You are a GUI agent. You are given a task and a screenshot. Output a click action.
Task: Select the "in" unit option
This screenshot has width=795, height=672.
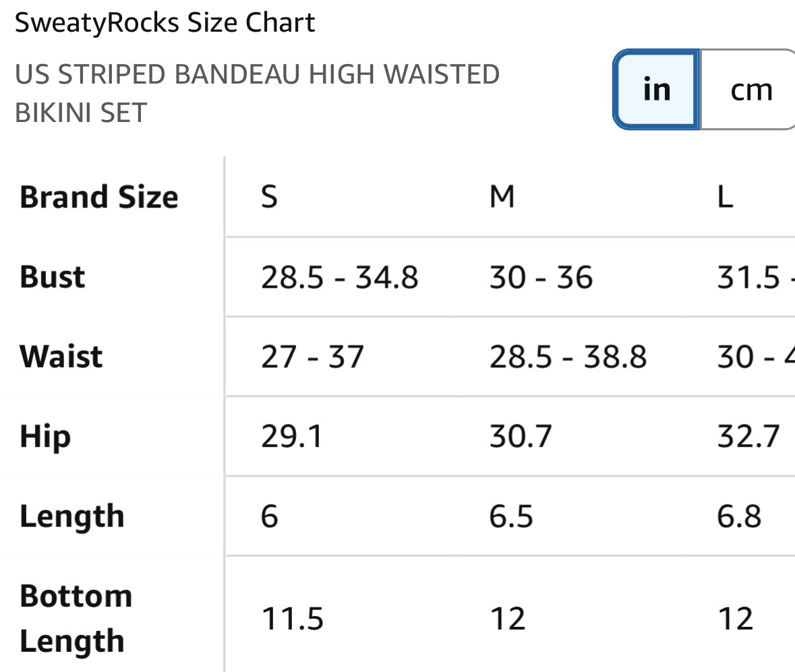pyautogui.click(x=655, y=88)
